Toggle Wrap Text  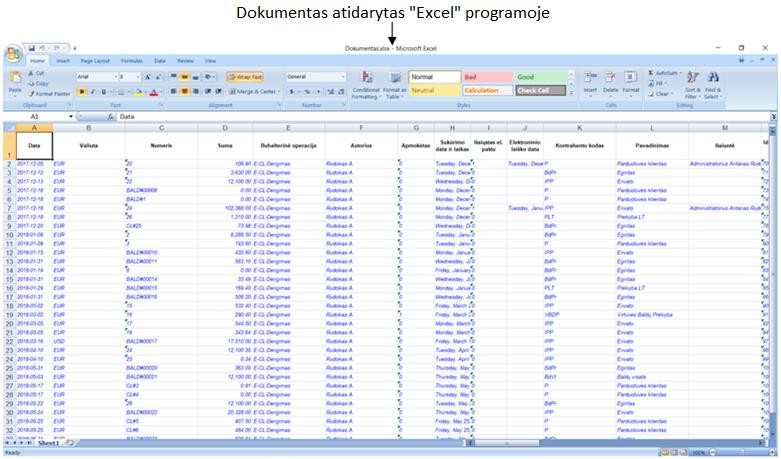coord(243,76)
